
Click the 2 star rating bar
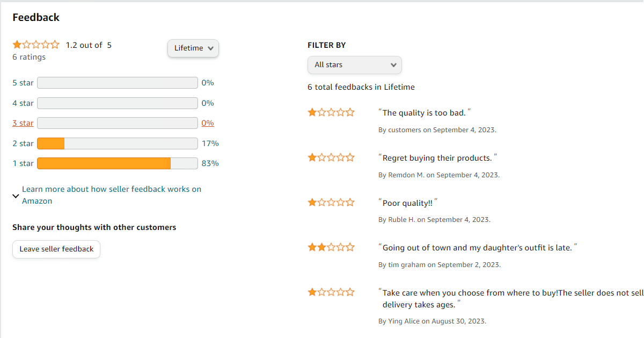click(x=117, y=143)
